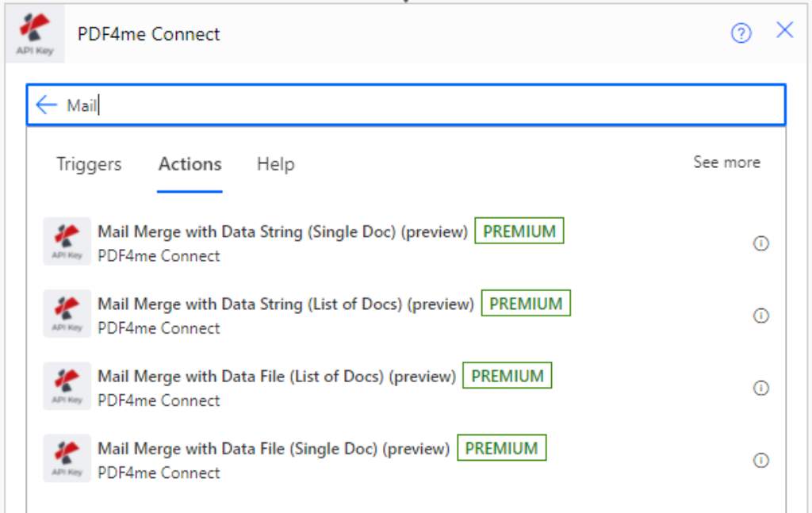
Task: Open info for Mail Merge Data String Single Doc
Action: click(761, 243)
